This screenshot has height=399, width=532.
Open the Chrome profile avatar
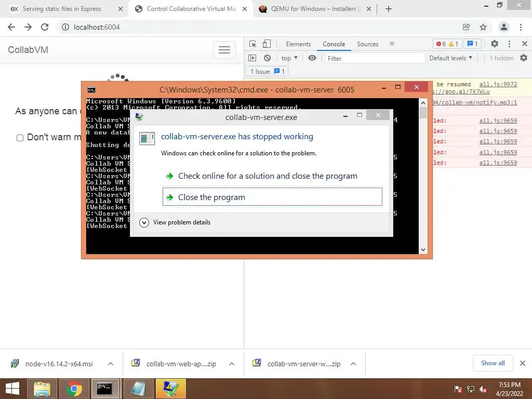pos(504,27)
